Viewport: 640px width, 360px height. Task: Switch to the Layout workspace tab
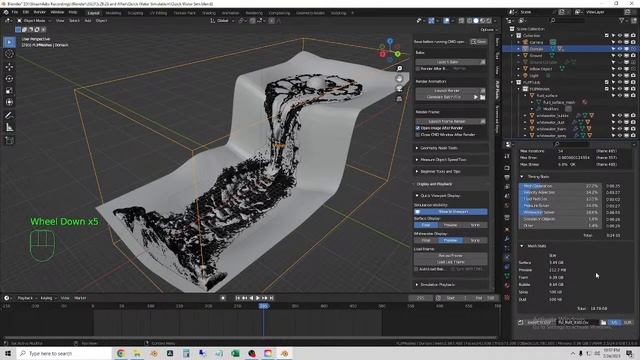tap(93, 13)
